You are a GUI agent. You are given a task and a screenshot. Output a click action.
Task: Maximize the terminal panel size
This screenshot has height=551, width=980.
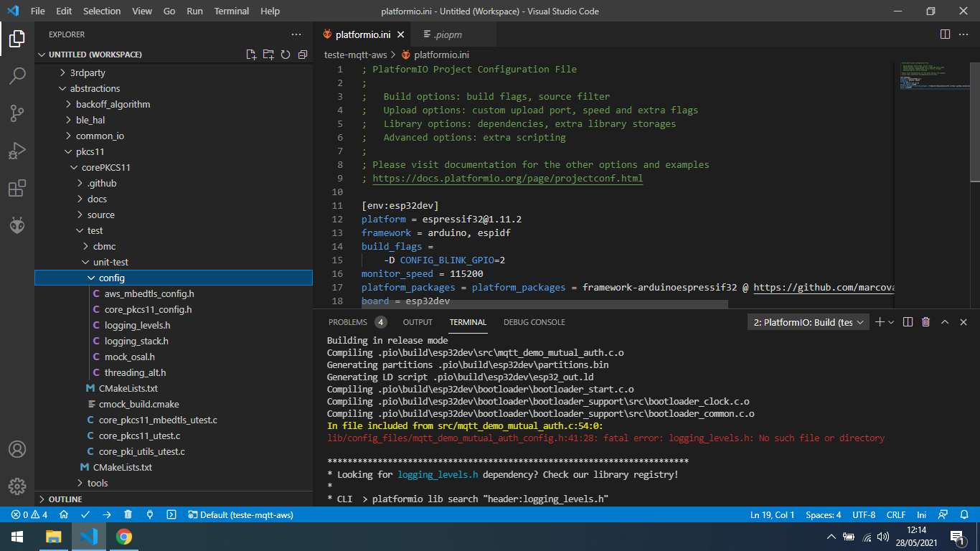(x=945, y=322)
